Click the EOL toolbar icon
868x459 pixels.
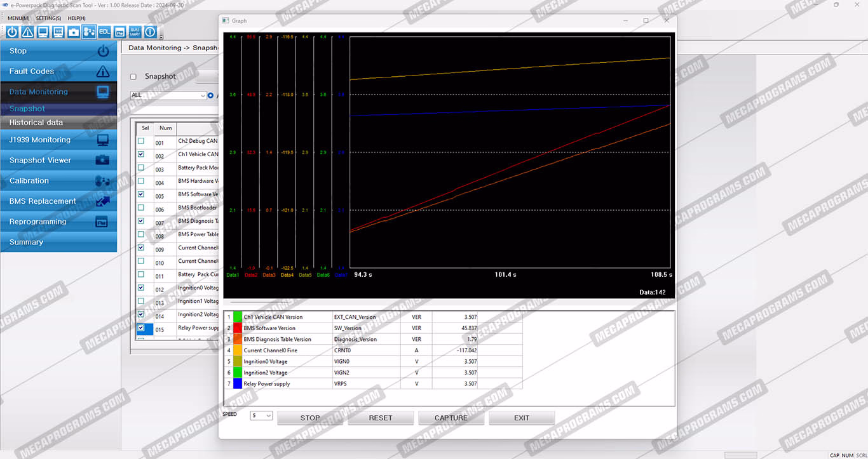pyautogui.click(x=104, y=32)
